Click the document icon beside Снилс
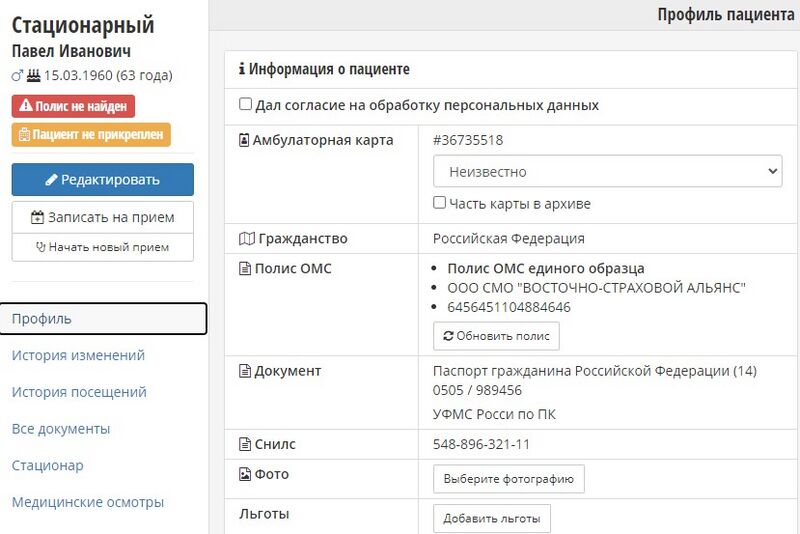Image resolution: width=800 pixels, height=534 pixels. click(245, 444)
